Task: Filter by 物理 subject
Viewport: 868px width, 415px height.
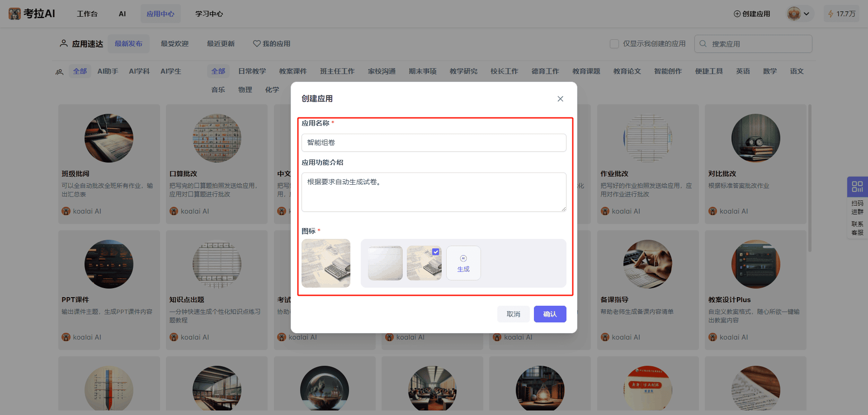Action: coord(245,90)
